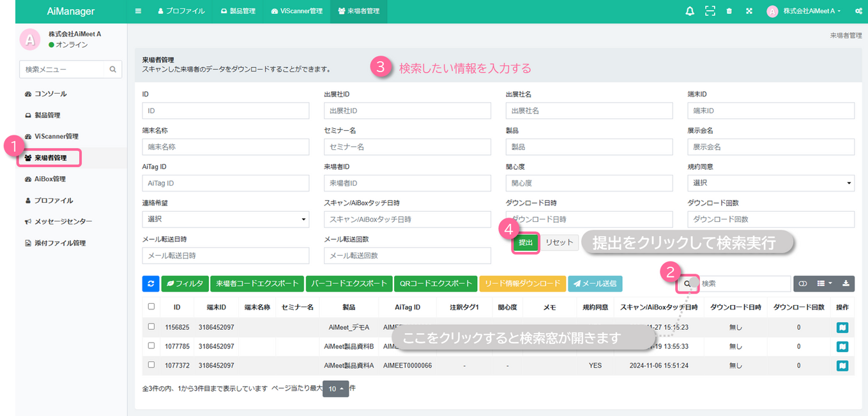Click the magnifier in the sidebar menu search
Viewport: 868px width, 416px height.
(x=113, y=69)
